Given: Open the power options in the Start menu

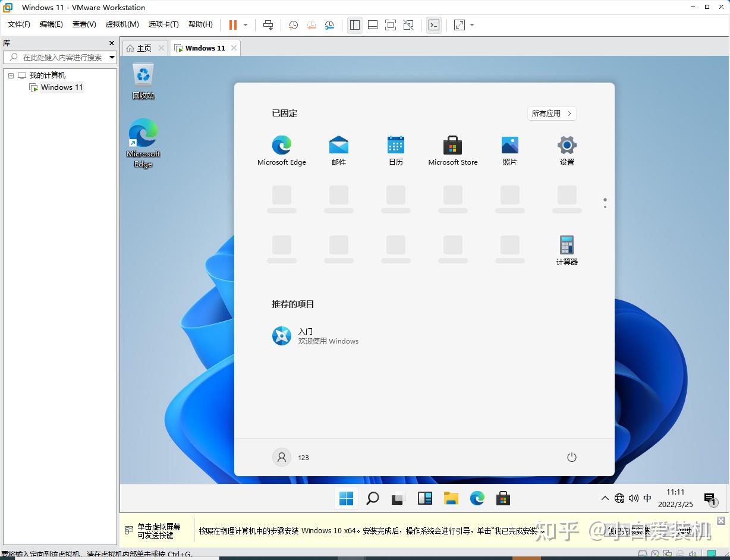Looking at the screenshot, I should pyautogui.click(x=571, y=457).
